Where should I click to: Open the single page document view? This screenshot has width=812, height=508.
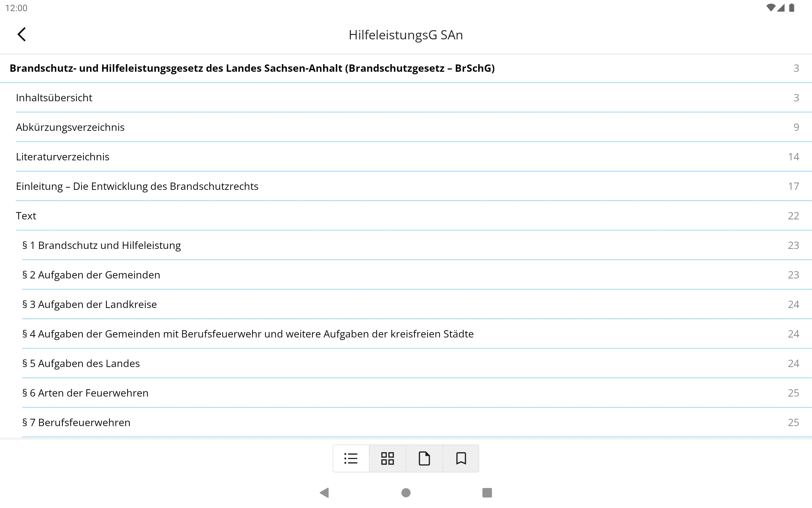424,458
